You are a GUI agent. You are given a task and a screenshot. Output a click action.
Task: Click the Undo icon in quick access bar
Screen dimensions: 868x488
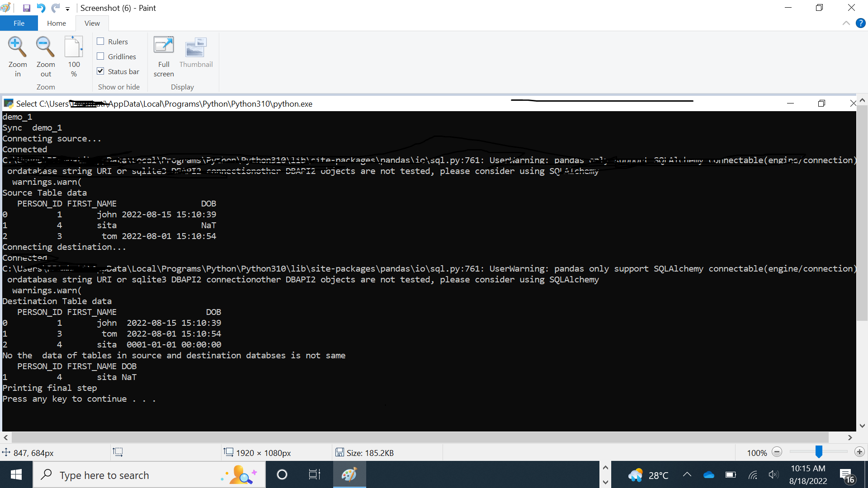(x=42, y=8)
